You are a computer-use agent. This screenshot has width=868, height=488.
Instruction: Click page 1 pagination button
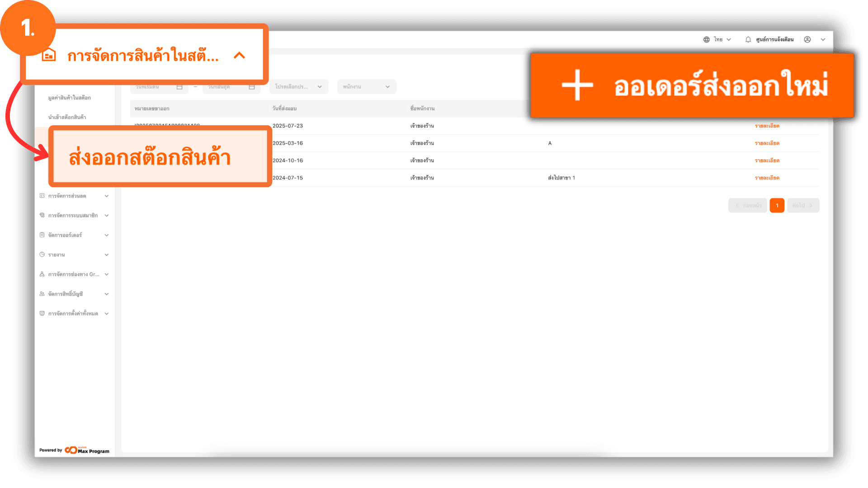tap(777, 205)
